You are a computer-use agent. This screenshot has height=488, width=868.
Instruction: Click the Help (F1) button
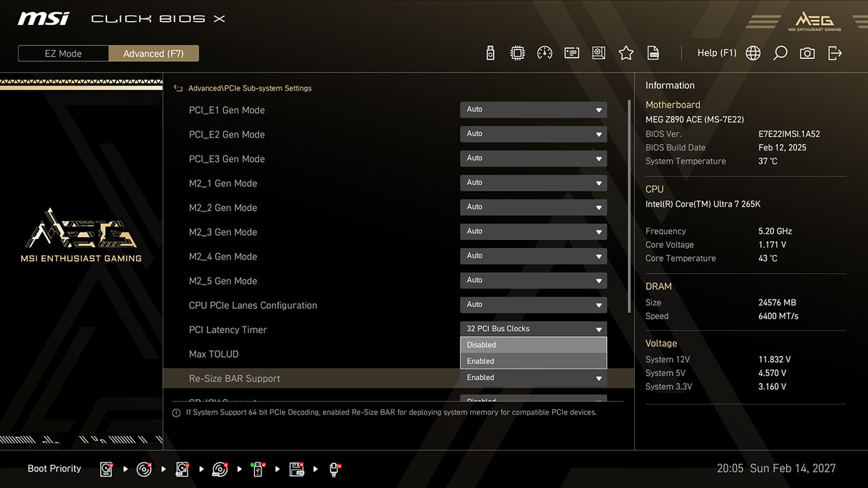(716, 53)
